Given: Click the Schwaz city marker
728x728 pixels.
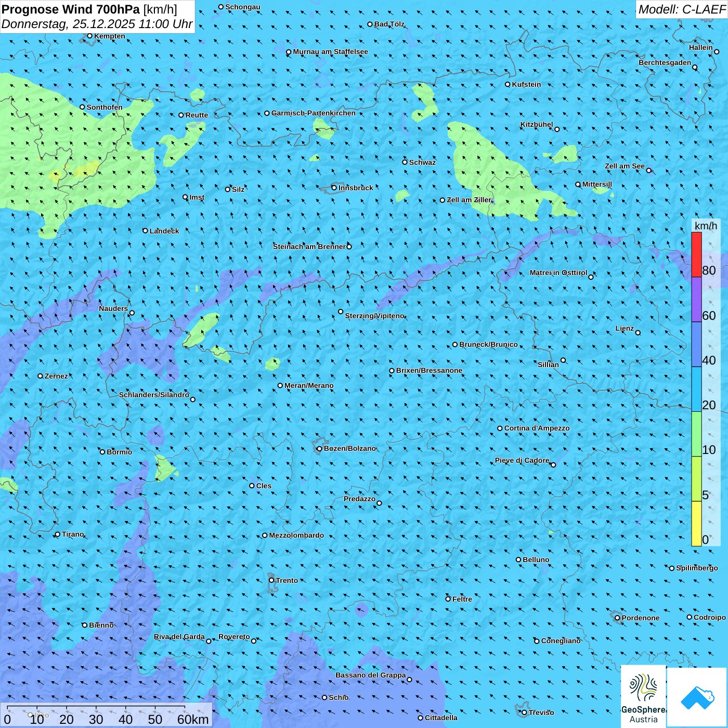Looking at the screenshot, I should [405, 162].
